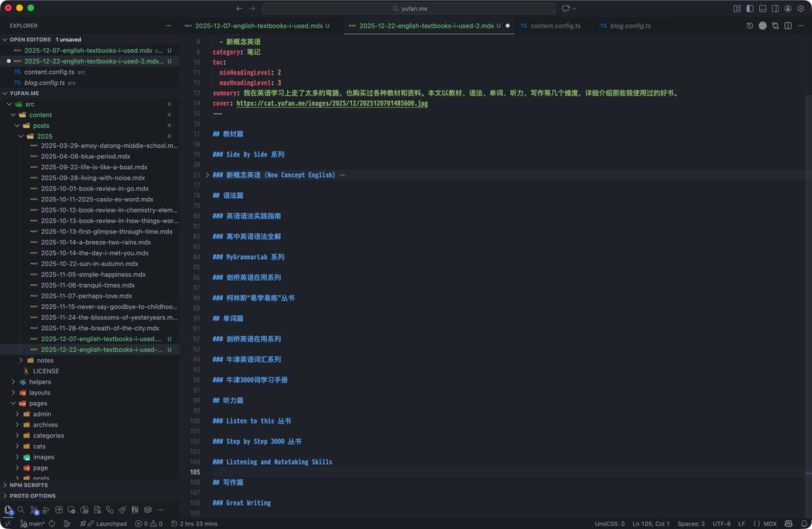812x529 pixels.
Task: Click the UnoCSS: 0 status item
Action: click(x=610, y=524)
